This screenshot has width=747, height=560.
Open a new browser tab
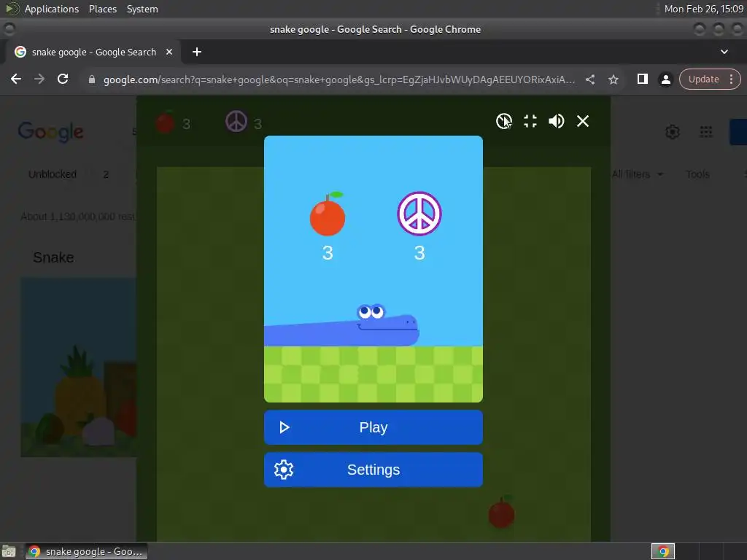[197, 52]
